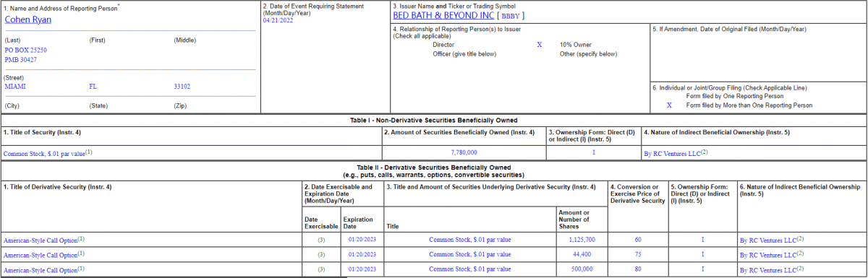Select the event date 04/21/2022

pyautogui.click(x=278, y=20)
